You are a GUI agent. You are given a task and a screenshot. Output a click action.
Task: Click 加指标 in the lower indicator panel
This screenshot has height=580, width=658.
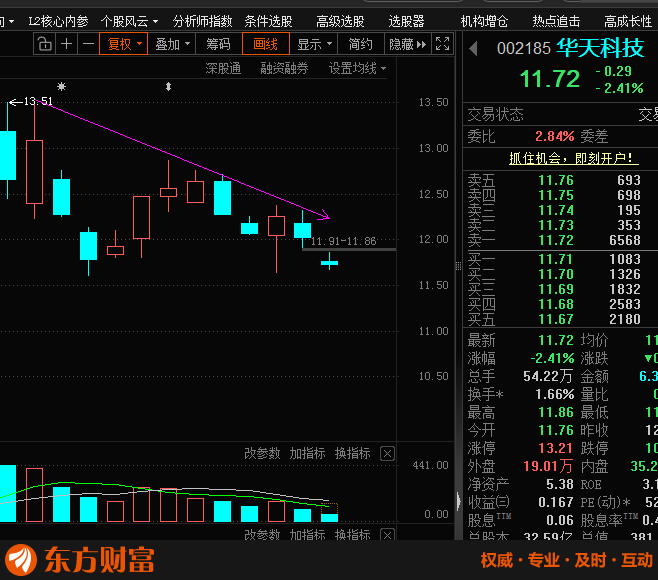[308, 535]
